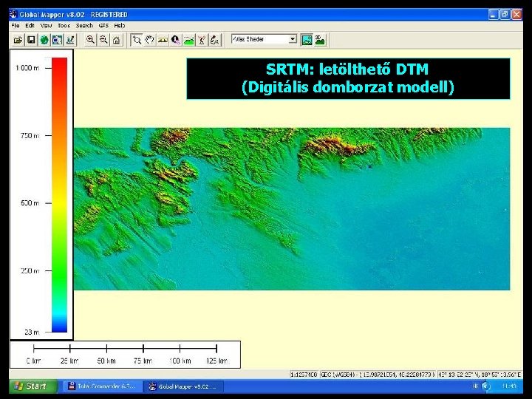Open the File menu

pos(16,25)
